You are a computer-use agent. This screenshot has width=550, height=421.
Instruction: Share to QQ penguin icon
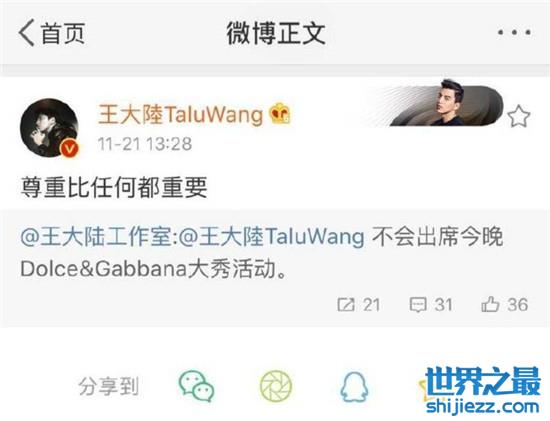354,387
